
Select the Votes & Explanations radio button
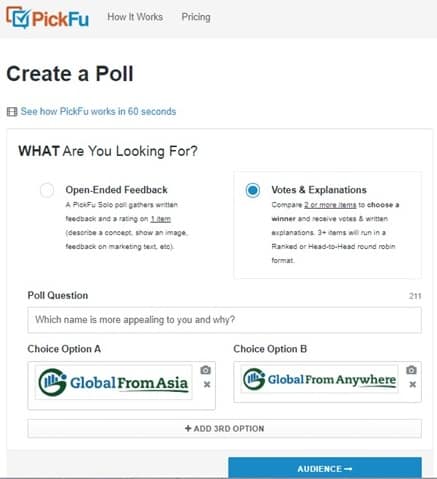tap(253, 190)
